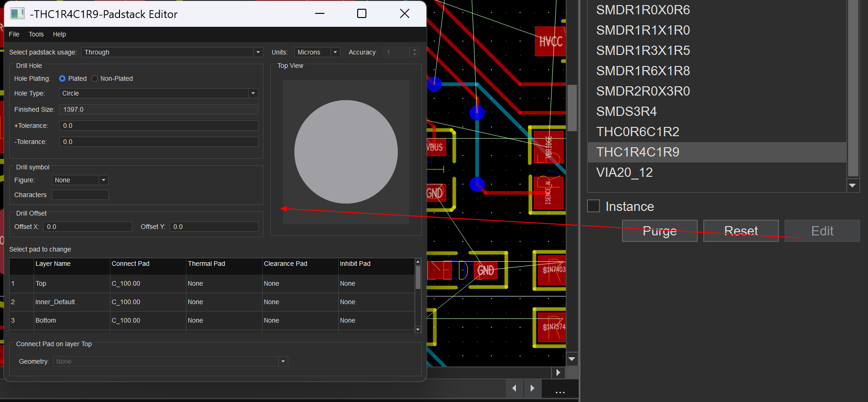The image size is (868, 402).
Task: Select the Non-Plated radio button
Action: 95,78
